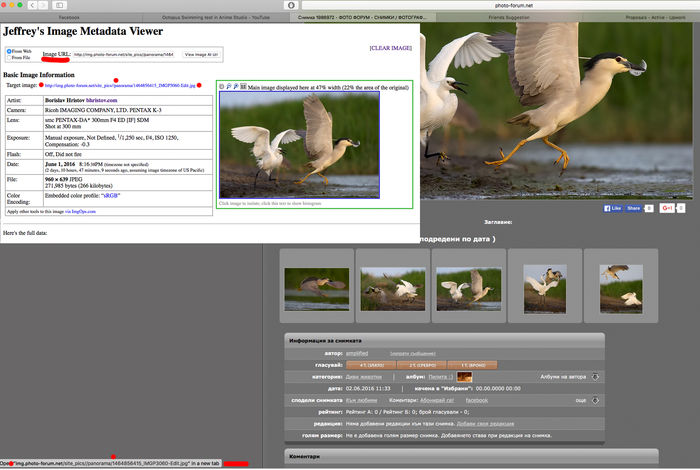Expand the Албуми на автора arrow
This screenshot has width=700, height=470.
(x=595, y=376)
